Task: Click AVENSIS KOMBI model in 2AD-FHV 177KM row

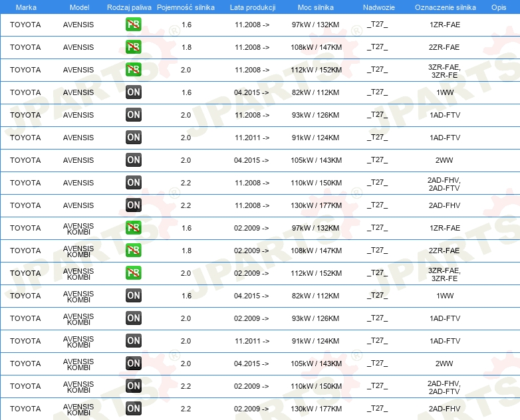Action: click(x=78, y=409)
